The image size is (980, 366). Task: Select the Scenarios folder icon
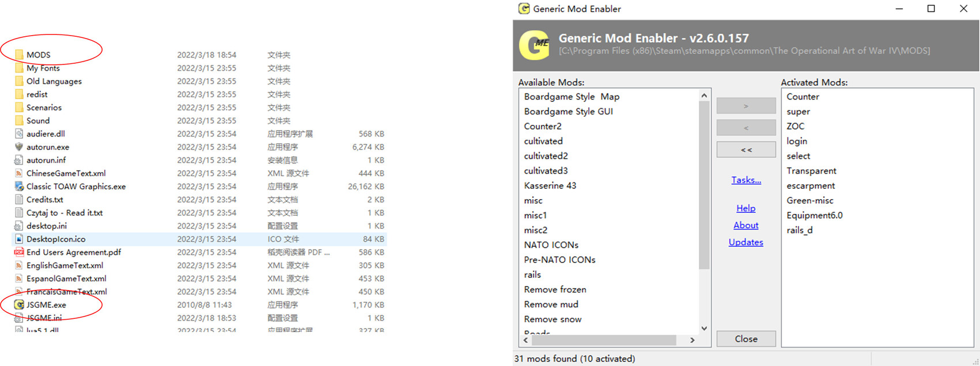tap(19, 108)
